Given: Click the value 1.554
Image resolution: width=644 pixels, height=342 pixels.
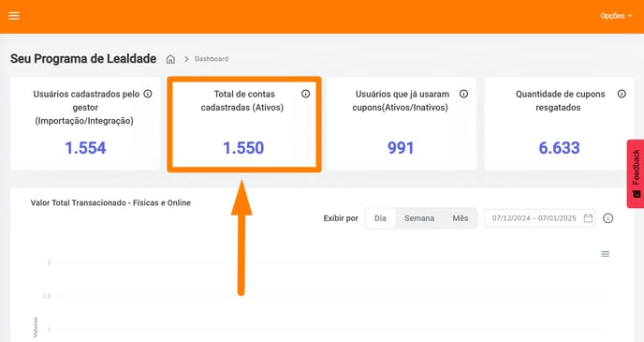Looking at the screenshot, I should pos(86,148).
